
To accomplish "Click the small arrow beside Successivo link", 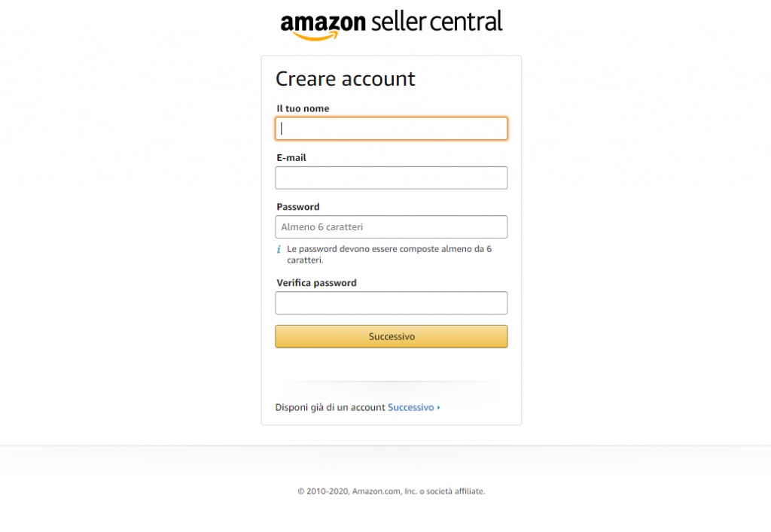I will coord(439,408).
